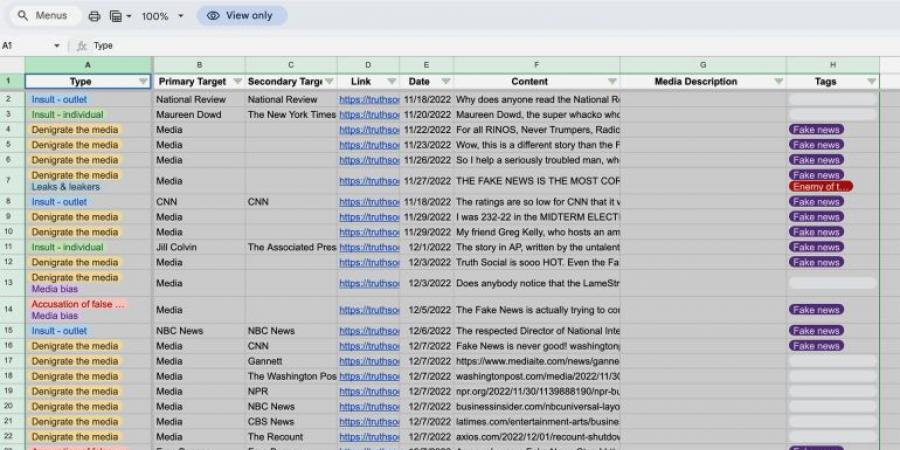
Task: Click 'Insult - individual' chip in row 3
Action: pyautogui.click(x=67, y=114)
